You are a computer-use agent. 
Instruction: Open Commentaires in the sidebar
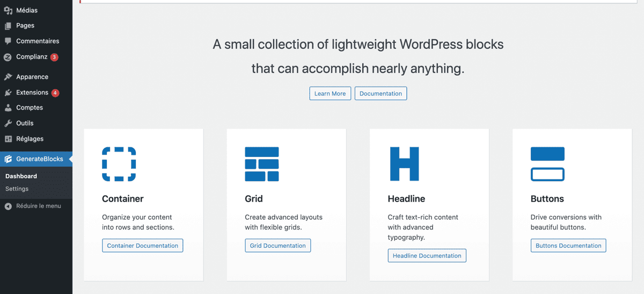(37, 41)
